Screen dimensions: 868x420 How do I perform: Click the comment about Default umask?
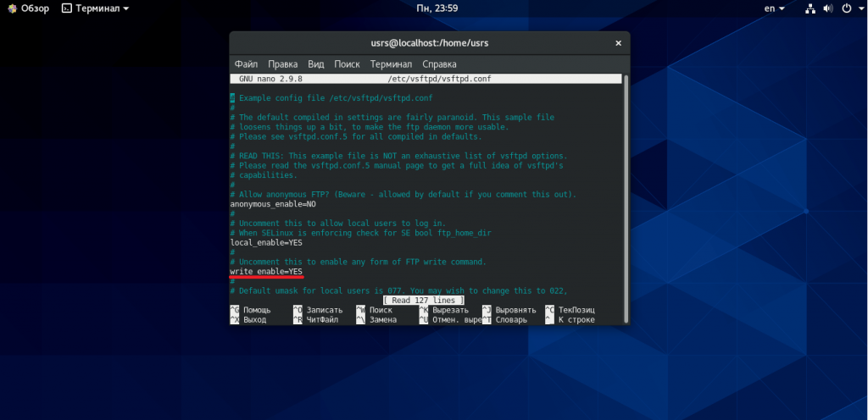[399, 290]
